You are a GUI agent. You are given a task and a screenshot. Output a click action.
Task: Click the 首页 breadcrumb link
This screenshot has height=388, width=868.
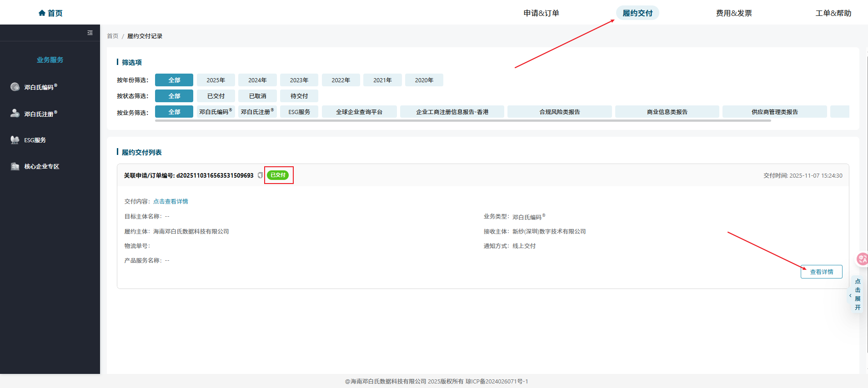[x=112, y=36]
